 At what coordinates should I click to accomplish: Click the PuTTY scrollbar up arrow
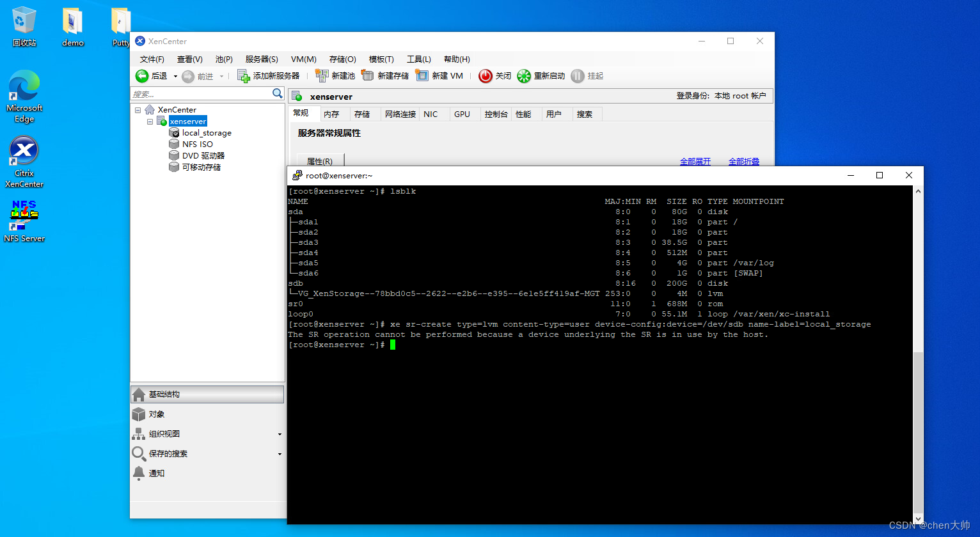pyautogui.click(x=919, y=191)
